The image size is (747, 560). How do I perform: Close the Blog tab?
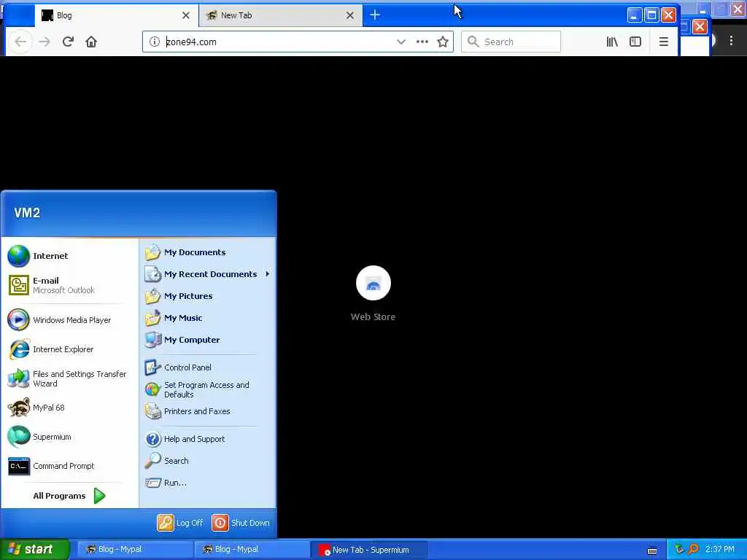(x=186, y=15)
